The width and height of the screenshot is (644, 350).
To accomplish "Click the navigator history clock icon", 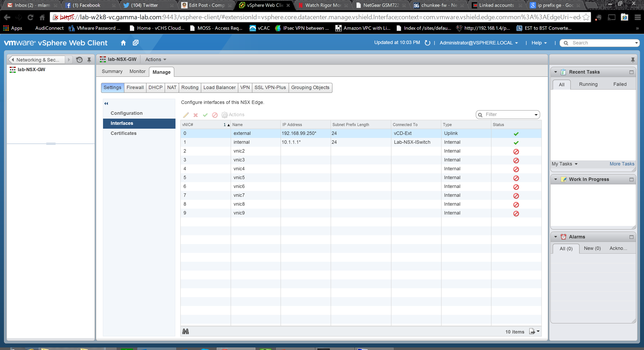I will point(79,60).
